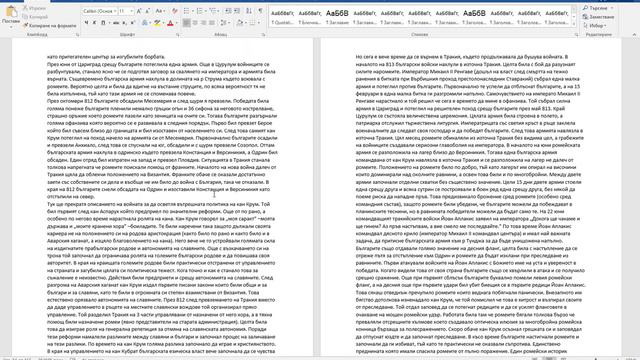Open the font size combo box

pyautogui.click(x=126, y=11)
